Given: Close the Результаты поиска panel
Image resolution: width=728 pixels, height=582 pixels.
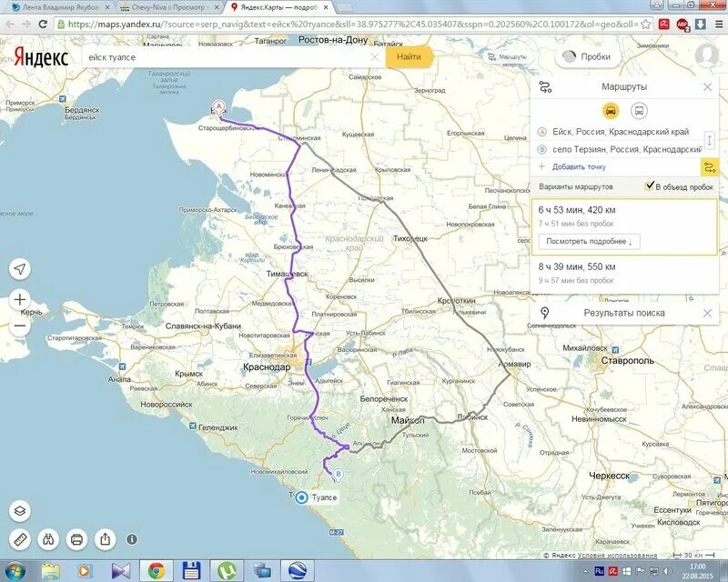Looking at the screenshot, I should coord(707,313).
